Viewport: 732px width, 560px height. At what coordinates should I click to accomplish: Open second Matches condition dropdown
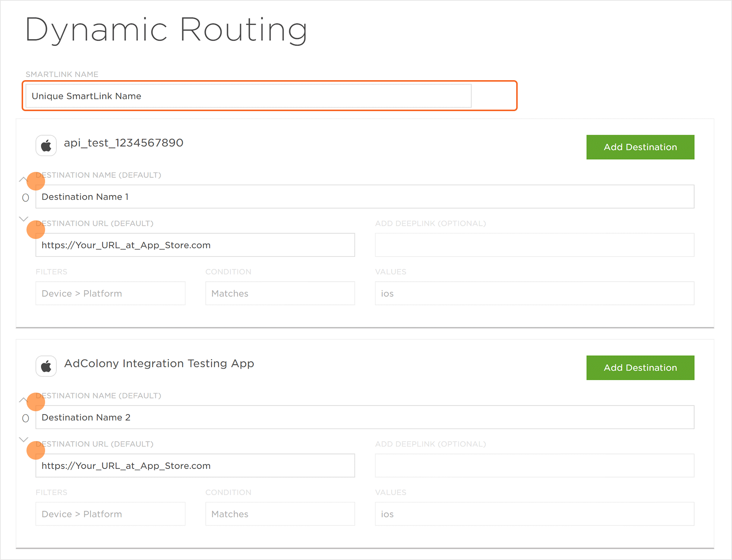(x=280, y=514)
